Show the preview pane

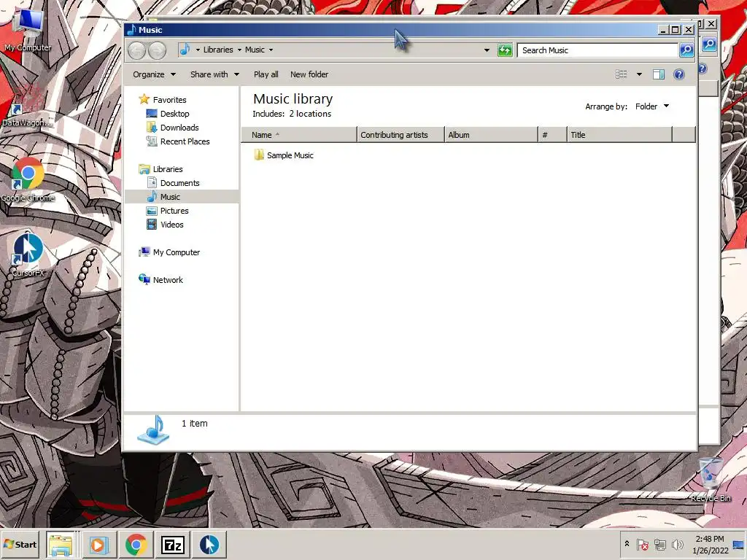pyautogui.click(x=659, y=74)
